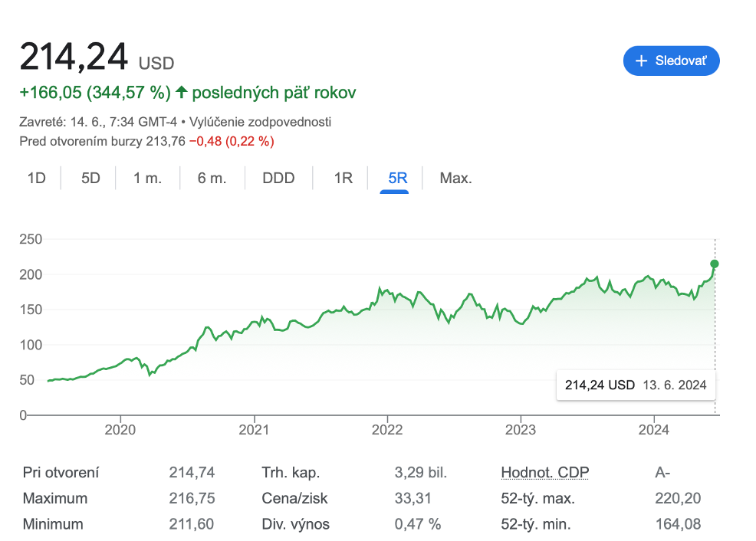
Task: Click the Trh. kap. label
Action: [x=291, y=473]
